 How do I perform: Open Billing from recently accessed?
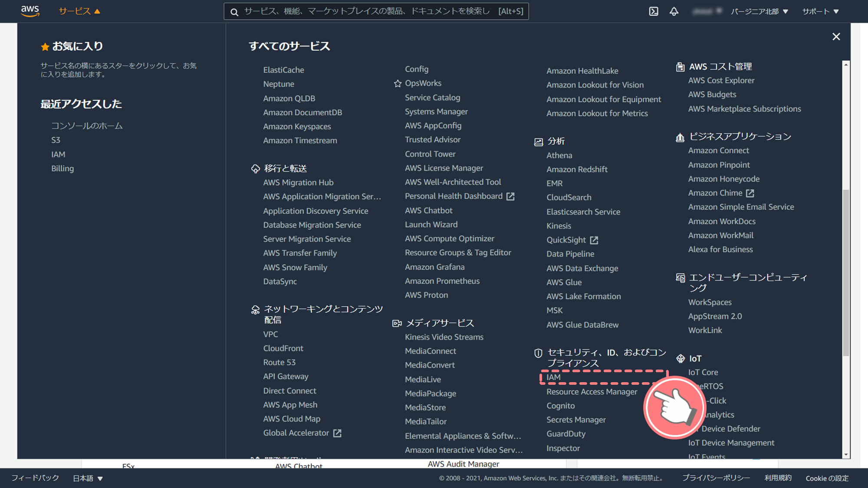point(62,169)
